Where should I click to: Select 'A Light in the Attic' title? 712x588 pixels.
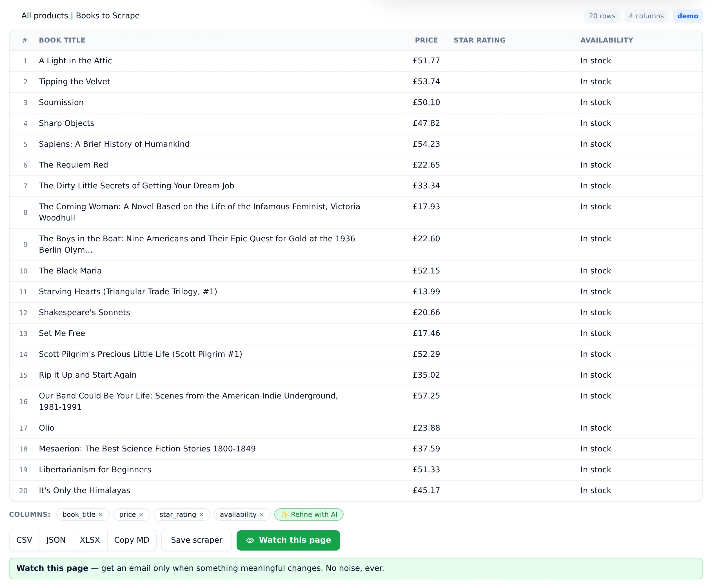[x=75, y=61]
